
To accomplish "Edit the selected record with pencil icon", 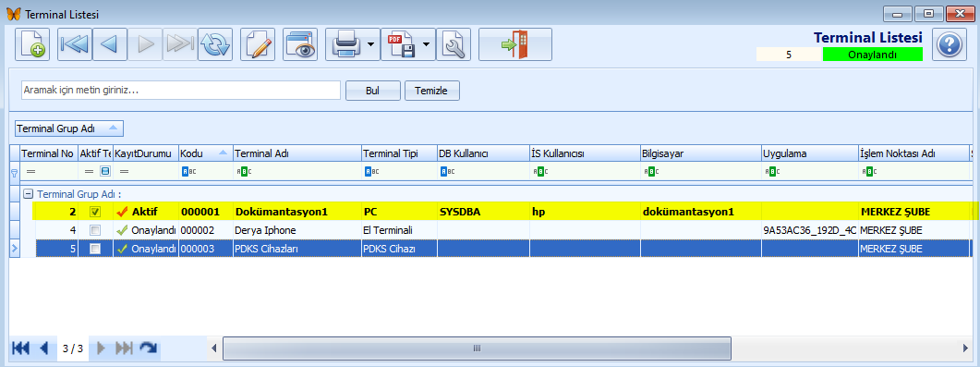I will [x=258, y=44].
